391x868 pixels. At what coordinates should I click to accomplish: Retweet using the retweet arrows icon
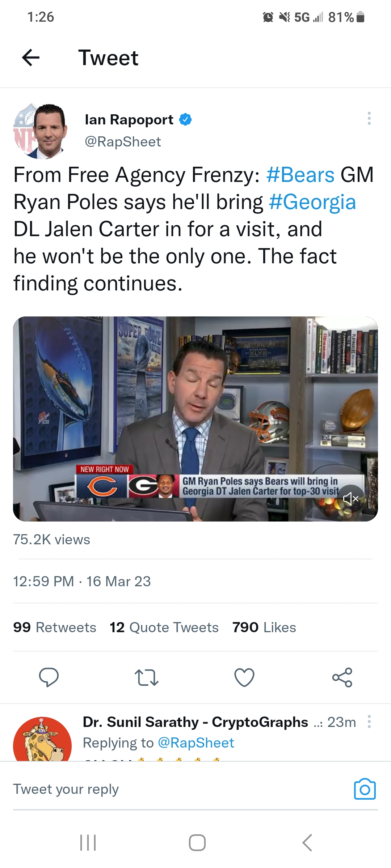pos(146,677)
